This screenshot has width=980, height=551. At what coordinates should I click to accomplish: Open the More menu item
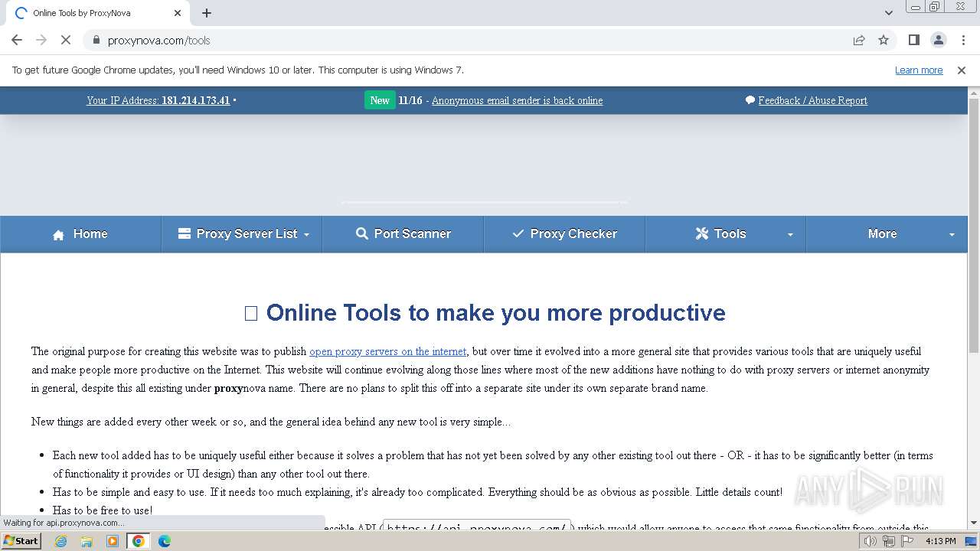pos(887,234)
